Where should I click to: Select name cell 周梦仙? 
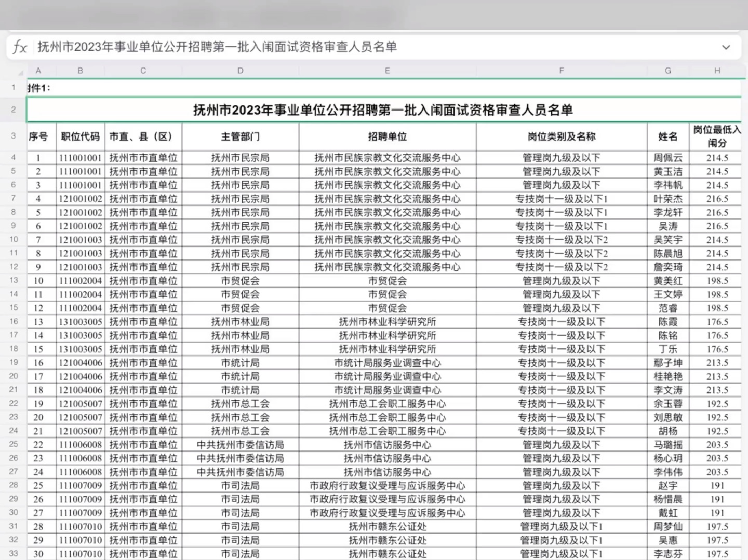coord(668,526)
